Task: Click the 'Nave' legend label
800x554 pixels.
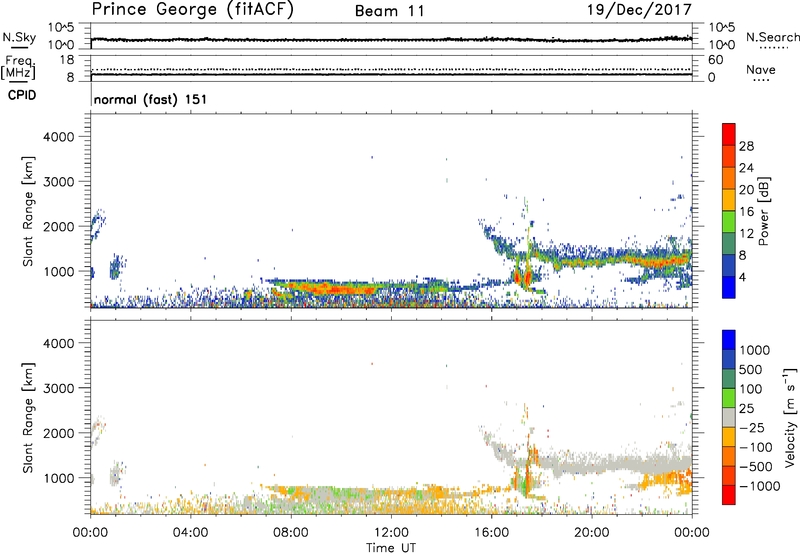Action: point(761,70)
